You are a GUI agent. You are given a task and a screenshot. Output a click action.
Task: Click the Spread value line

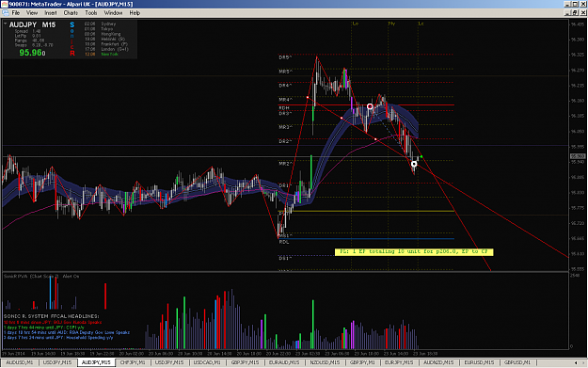tap(27, 31)
